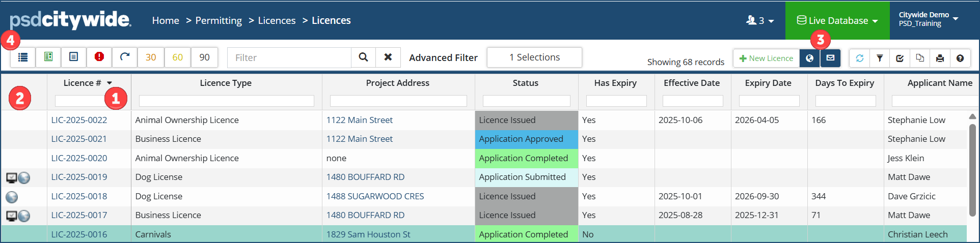Click the New Licence button
This screenshot has height=243, width=980.
click(x=766, y=58)
